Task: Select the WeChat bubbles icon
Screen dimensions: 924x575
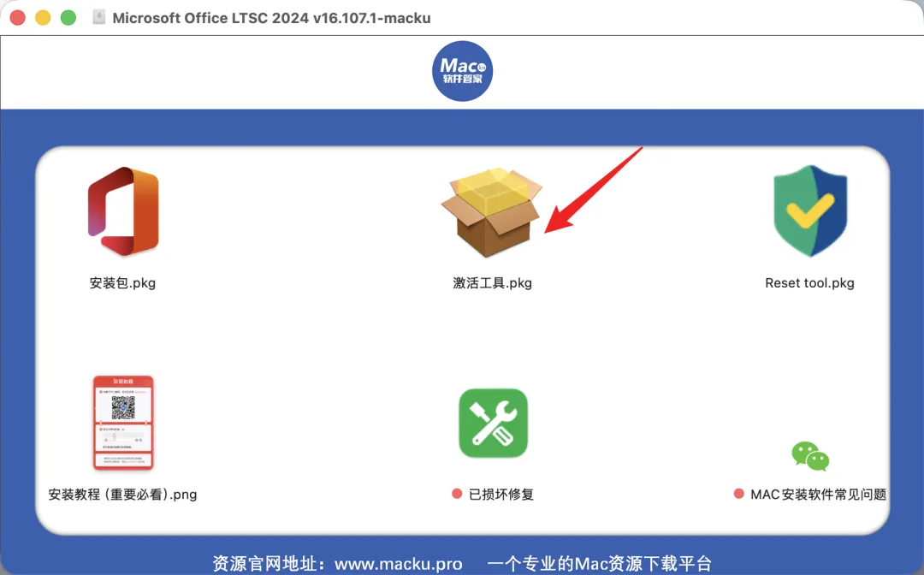Action: click(810, 457)
